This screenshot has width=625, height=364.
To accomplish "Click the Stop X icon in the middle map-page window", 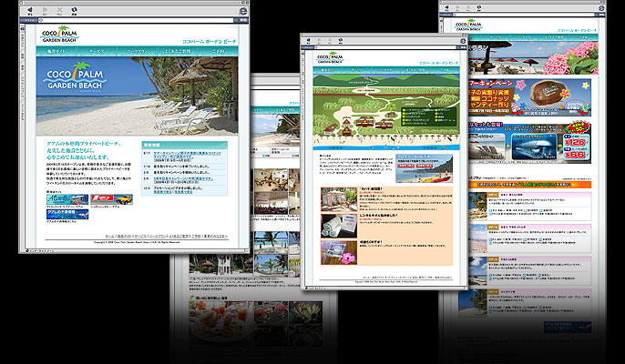I will [330, 41].
